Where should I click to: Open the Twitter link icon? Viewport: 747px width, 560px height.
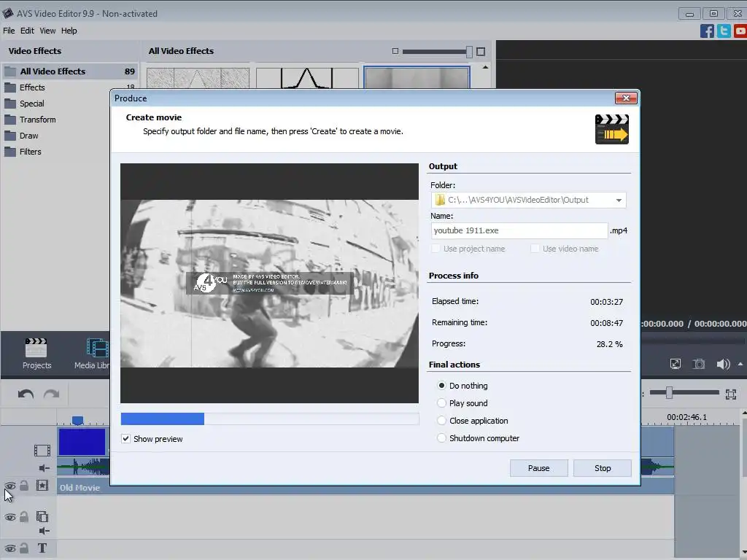724,31
